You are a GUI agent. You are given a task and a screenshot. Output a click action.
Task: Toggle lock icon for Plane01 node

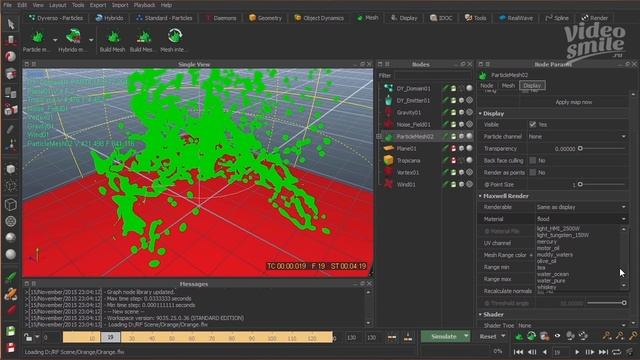[x=453, y=148]
